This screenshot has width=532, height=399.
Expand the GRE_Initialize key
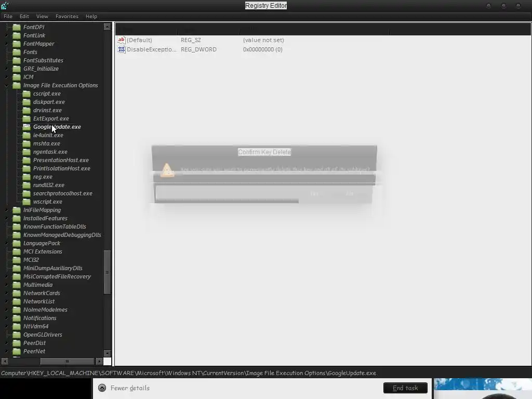point(6,69)
